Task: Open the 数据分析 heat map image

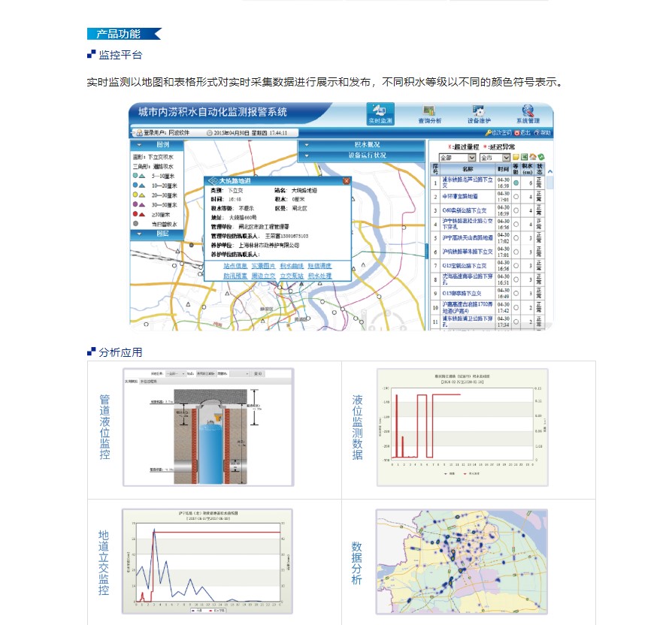Action: pyautogui.click(x=462, y=562)
